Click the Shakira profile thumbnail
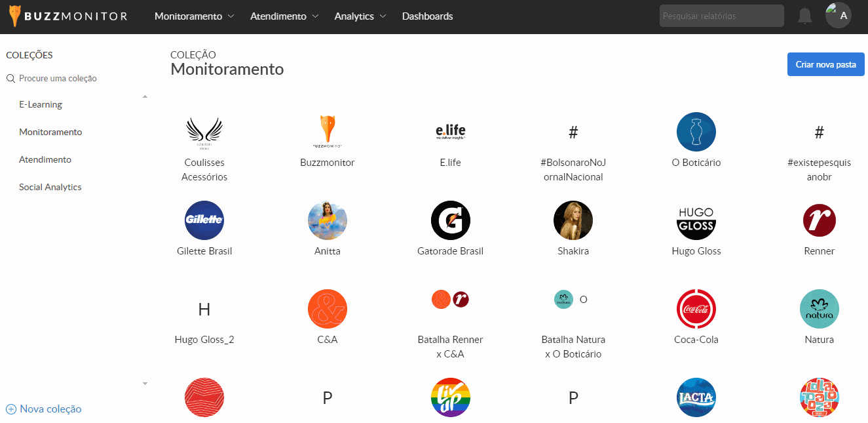Viewport: 868px width, 423px height. tap(573, 220)
